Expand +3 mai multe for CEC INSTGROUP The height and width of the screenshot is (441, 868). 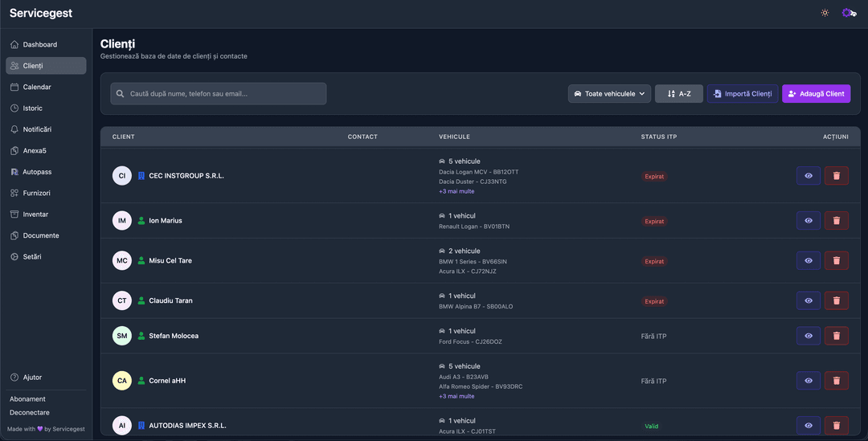[457, 191]
